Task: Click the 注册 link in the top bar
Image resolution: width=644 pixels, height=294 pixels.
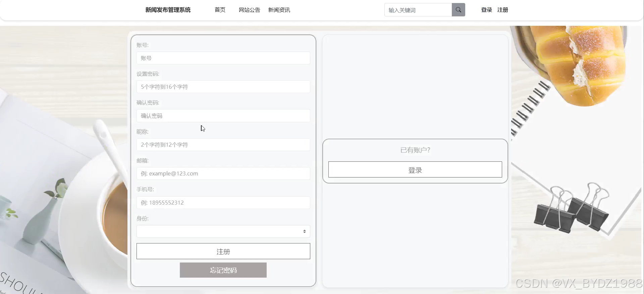Action: point(502,10)
